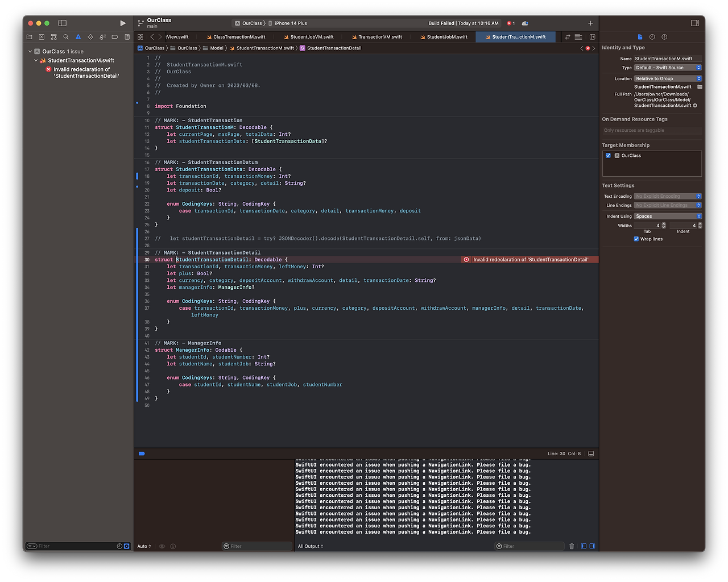Open the Location dropdown set to Relative to Group

[667, 78]
